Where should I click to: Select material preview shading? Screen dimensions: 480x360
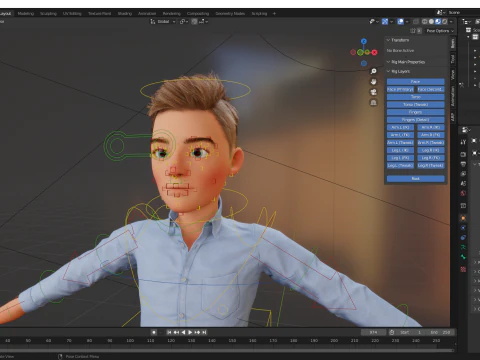pos(438,22)
